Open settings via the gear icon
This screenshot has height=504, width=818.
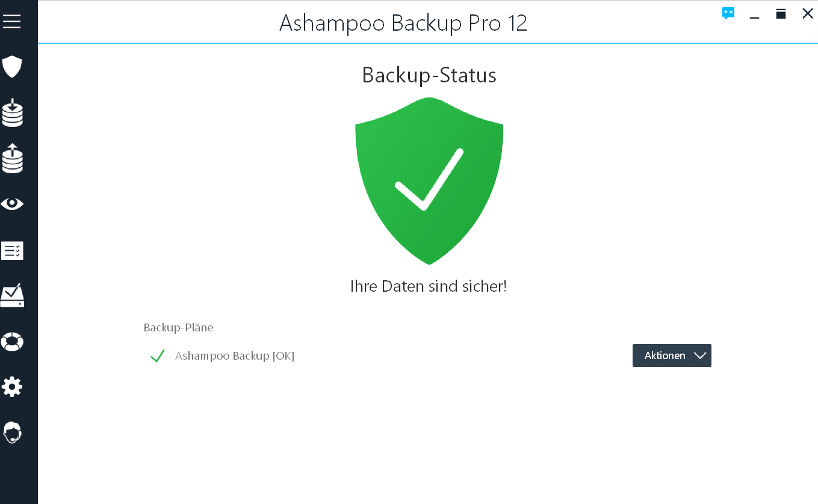click(12, 387)
